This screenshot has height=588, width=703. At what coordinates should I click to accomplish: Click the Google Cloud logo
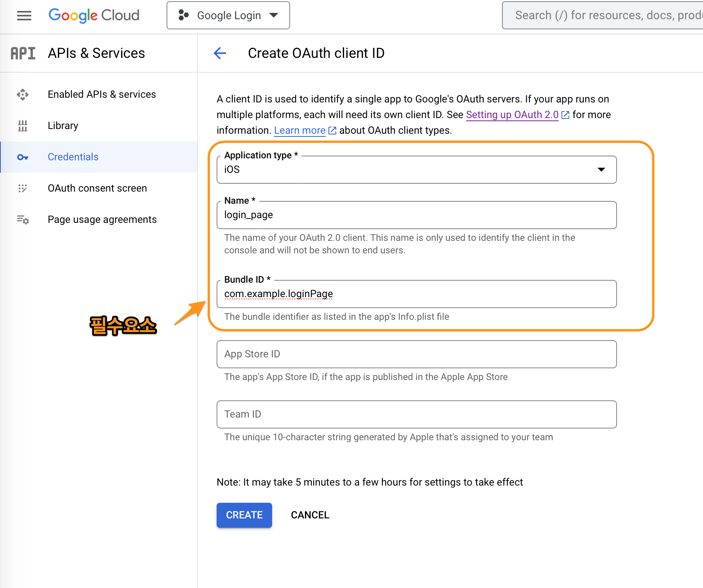pyautogui.click(x=94, y=16)
